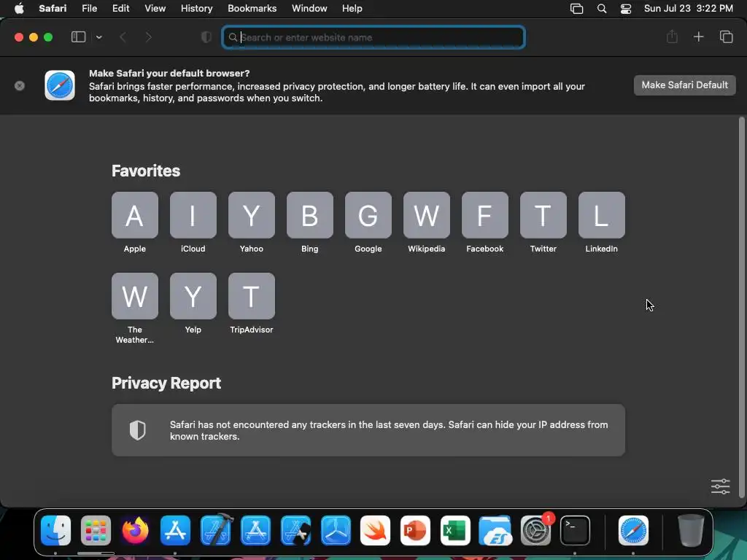Show the tab overview icon

click(x=726, y=36)
